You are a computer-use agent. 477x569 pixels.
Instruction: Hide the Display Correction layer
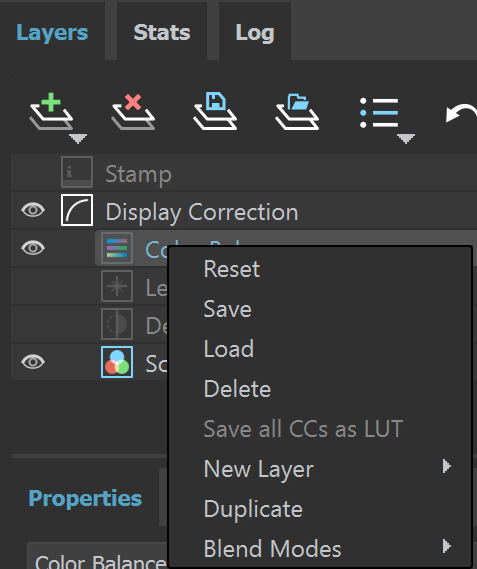click(33, 210)
